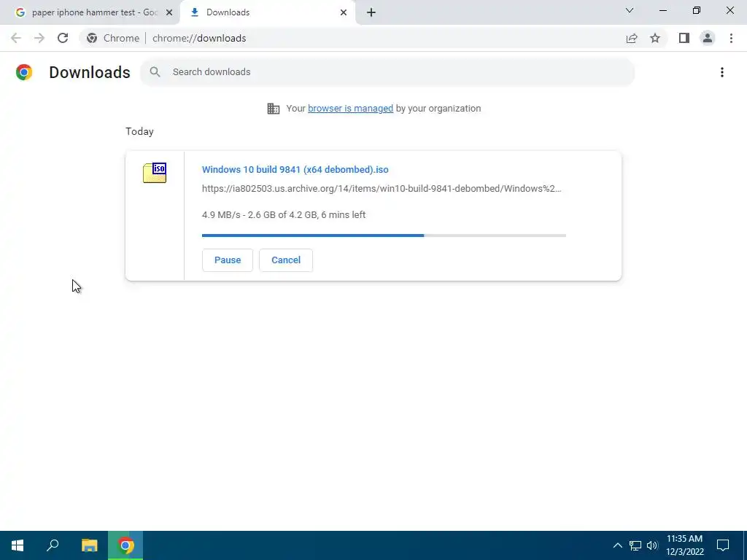Restore down the Chrome window

click(697, 10)
